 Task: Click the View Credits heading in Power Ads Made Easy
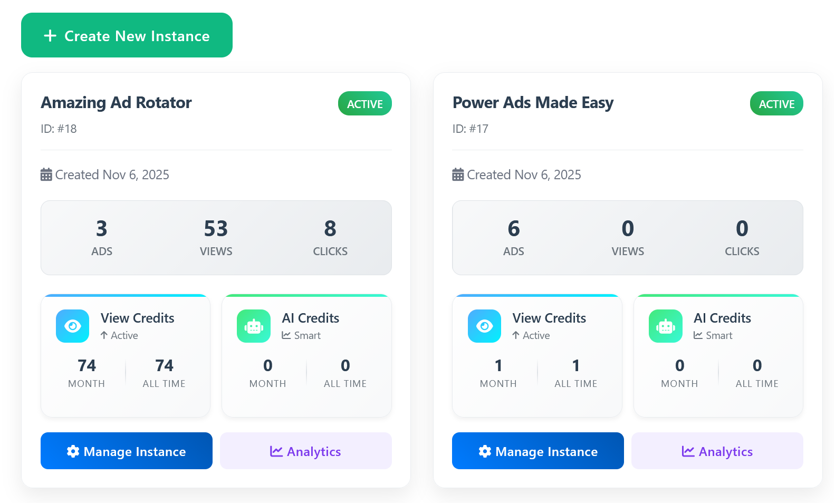point(550,318)
